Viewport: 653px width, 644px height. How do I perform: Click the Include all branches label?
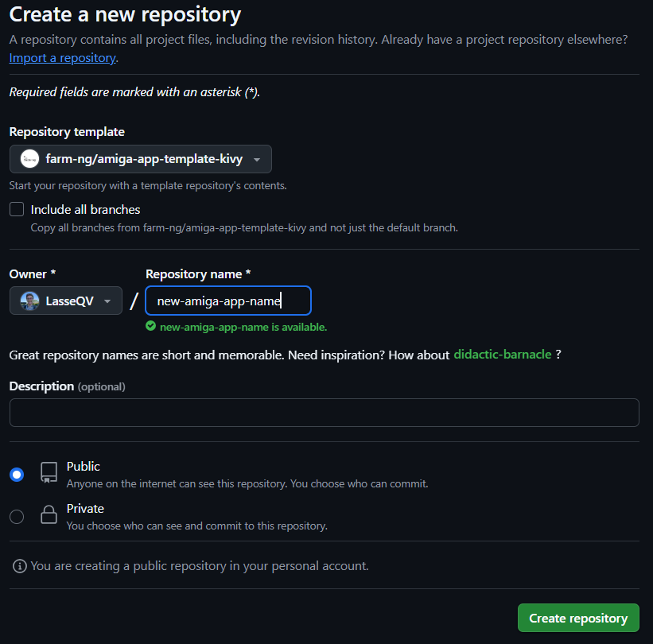pyautogui.click(x=85, y=209)
